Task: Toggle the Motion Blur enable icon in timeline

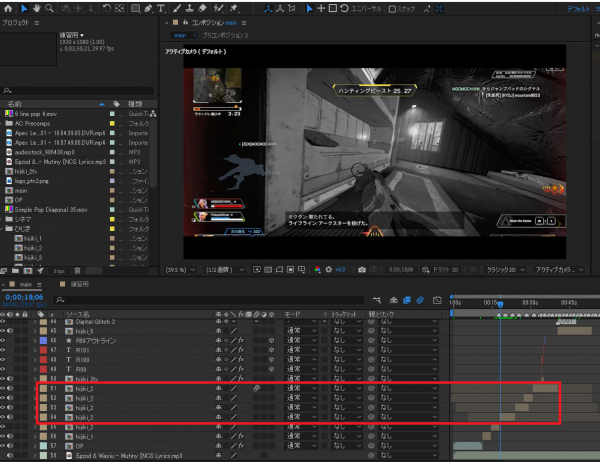Action: tap(420, 300)
